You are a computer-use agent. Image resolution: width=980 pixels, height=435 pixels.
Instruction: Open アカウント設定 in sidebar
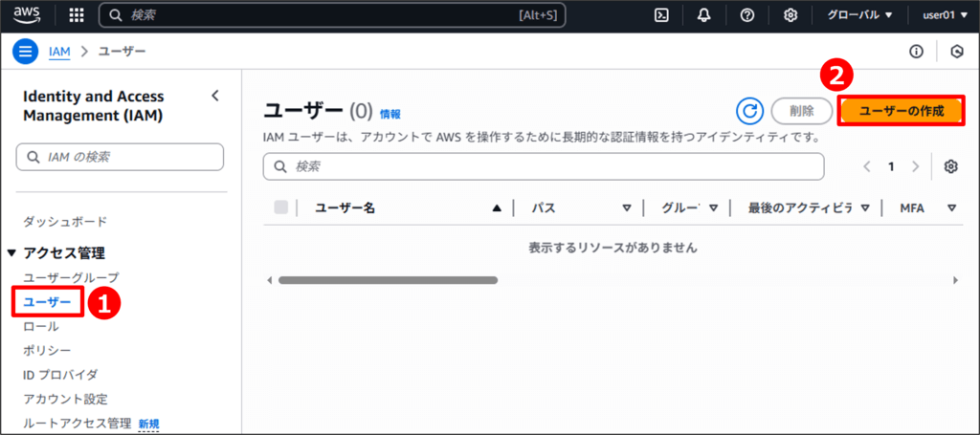click(x=65, y=399)
